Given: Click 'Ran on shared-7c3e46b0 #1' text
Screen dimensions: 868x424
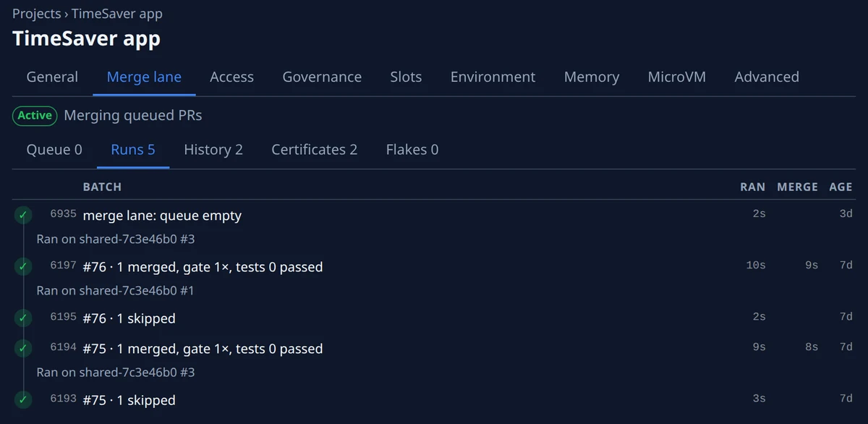Looking at the screenshot, I should pos(116,290).
